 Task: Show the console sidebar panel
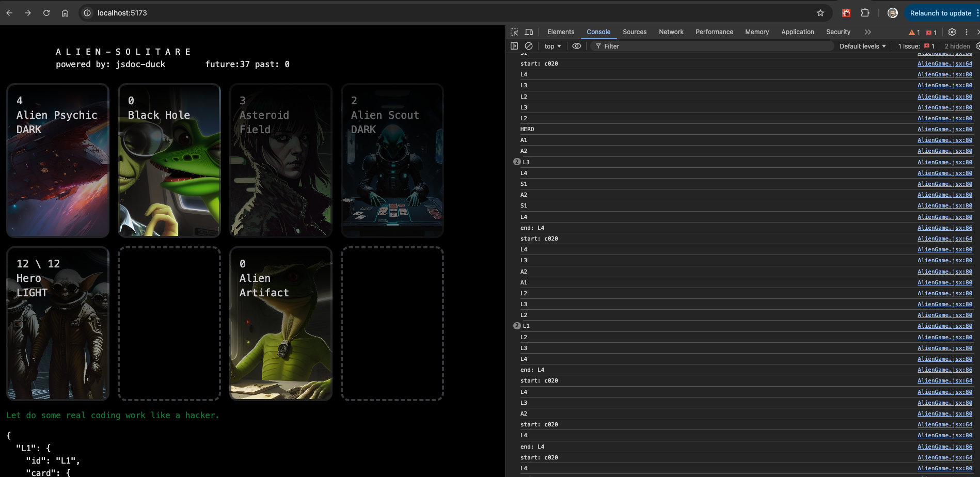[x=514, y=46]
